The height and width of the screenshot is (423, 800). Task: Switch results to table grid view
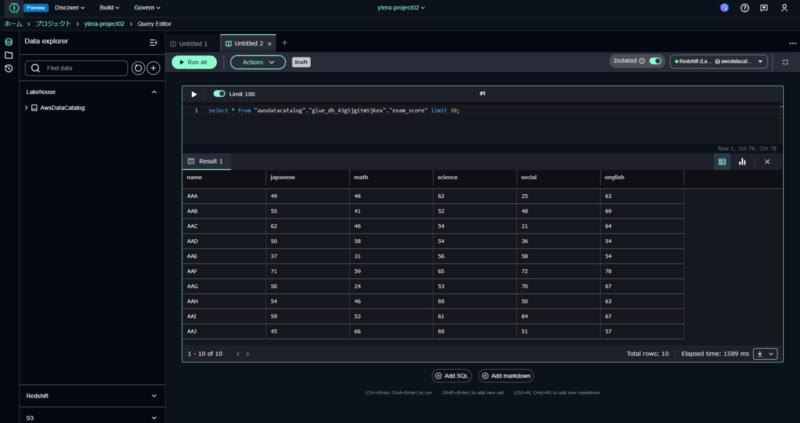click(722, 161)
